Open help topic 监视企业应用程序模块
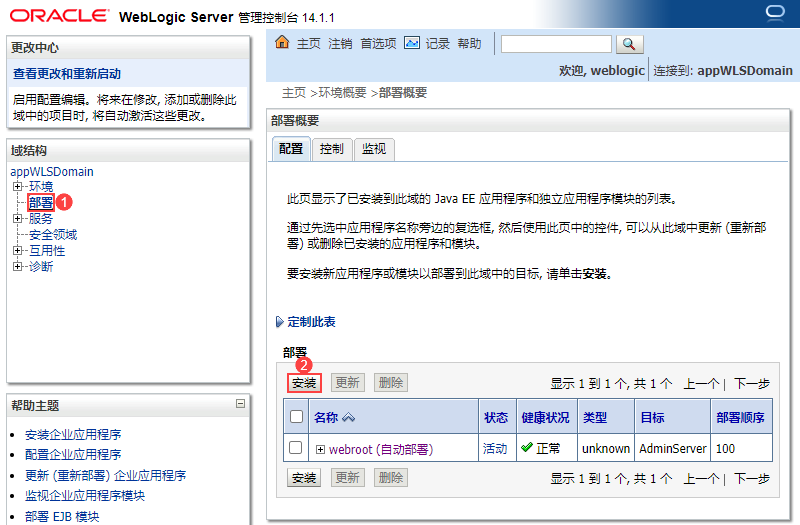This screenshot has width=800, height=525. [85, 495]
